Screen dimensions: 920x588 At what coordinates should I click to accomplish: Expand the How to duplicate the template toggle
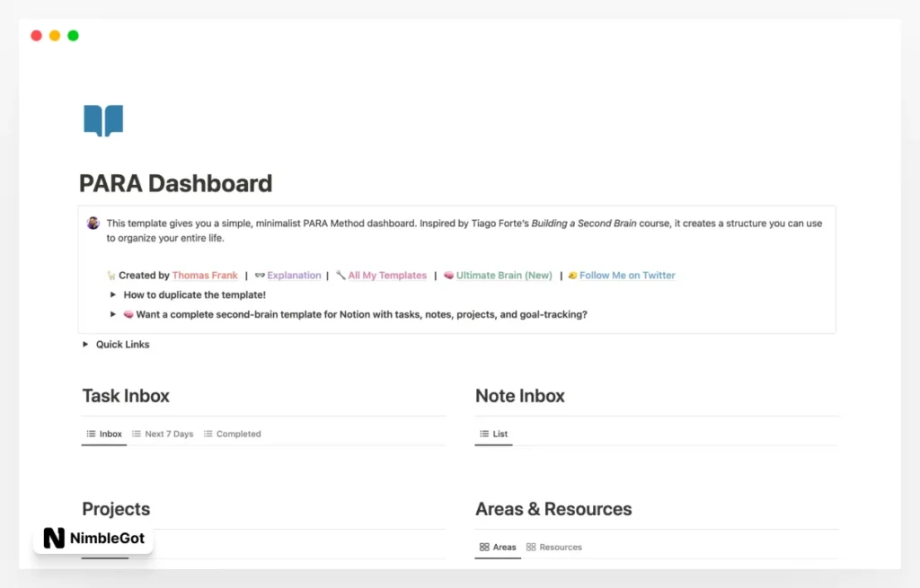112,294
